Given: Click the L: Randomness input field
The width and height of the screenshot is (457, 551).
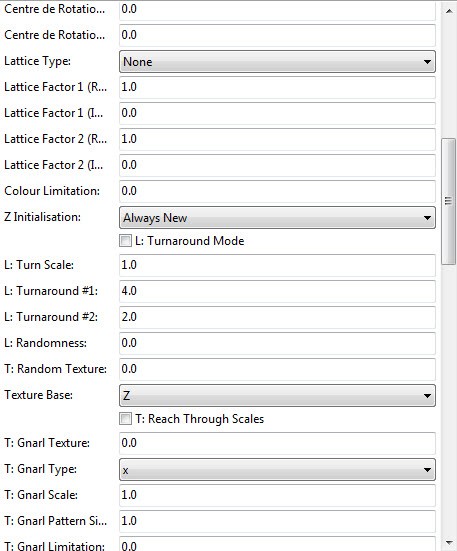Looking at the screenshot, I should [277, 343].
